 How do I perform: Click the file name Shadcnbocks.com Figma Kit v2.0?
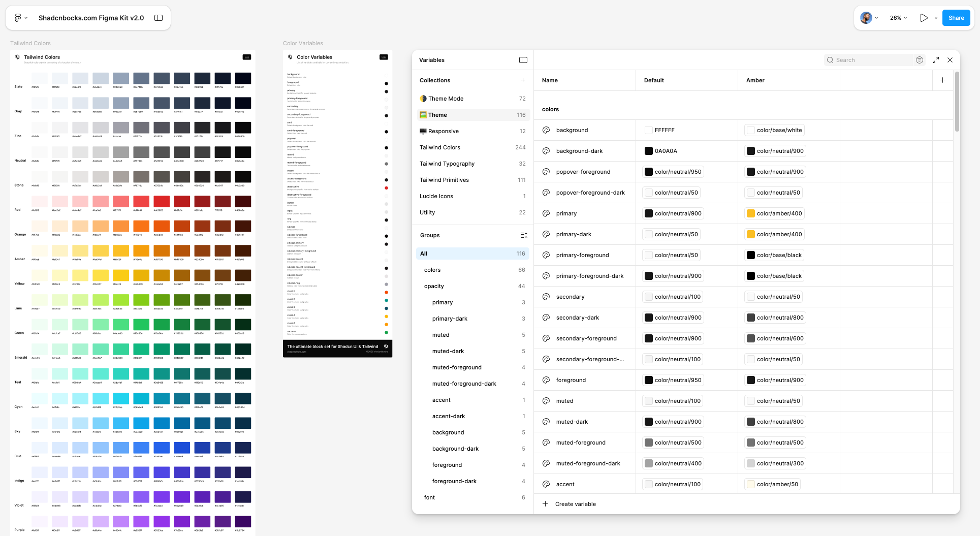pyautogui.click(x=91, y=18)
